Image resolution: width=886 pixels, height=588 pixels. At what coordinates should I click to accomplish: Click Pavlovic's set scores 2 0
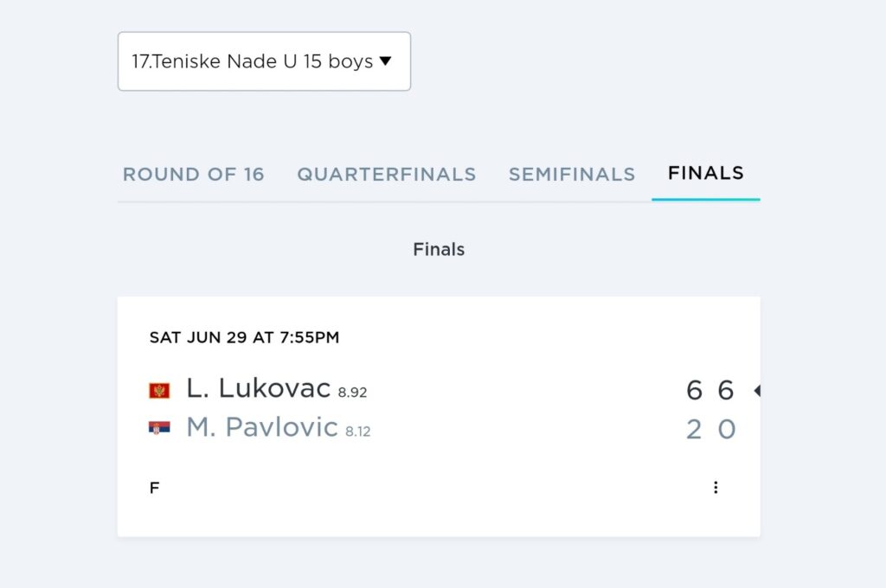711,429
